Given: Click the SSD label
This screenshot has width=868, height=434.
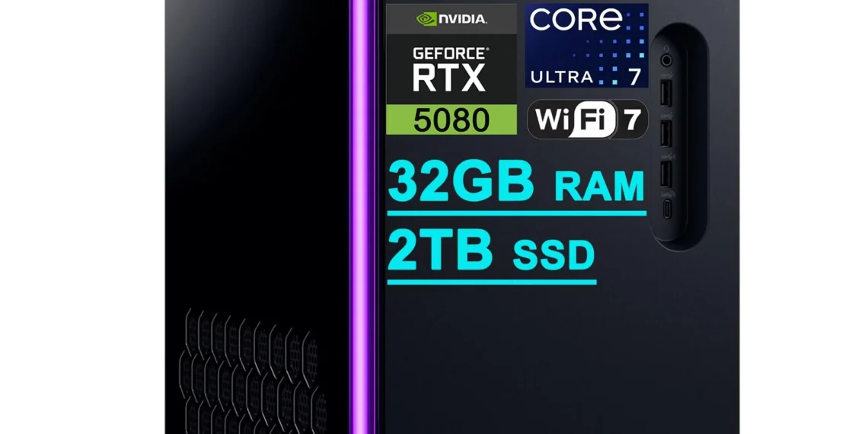Looking at the screenshot, I should (x=554, y=254).
